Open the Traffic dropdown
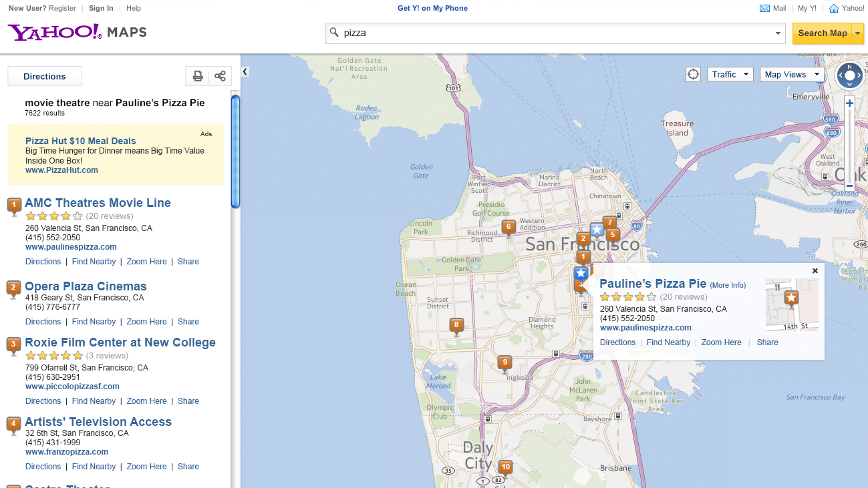 (x=730, y=75)
